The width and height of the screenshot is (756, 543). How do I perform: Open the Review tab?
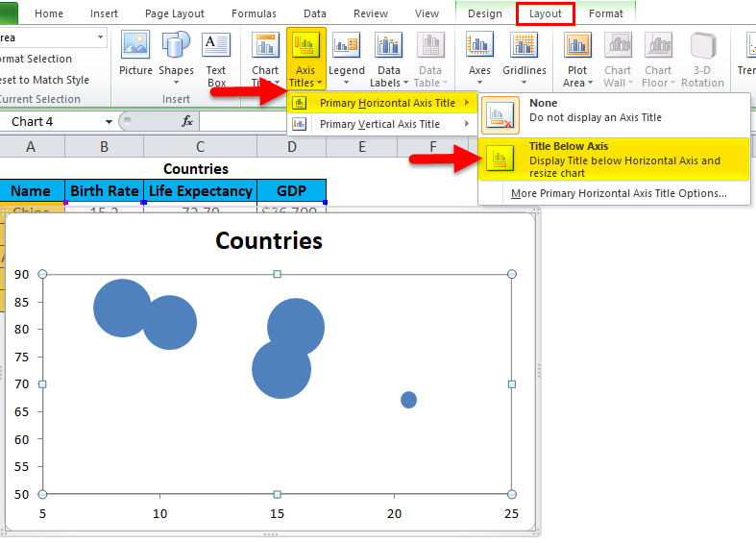click(370, 13)
